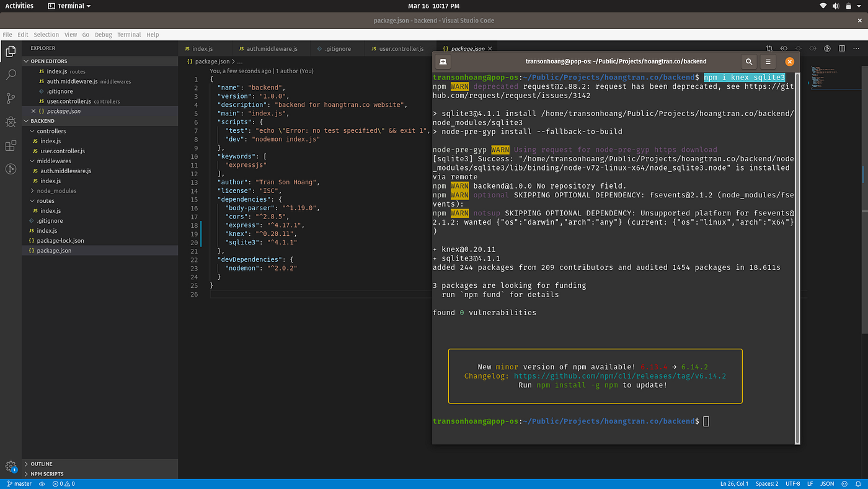The image size is (868, 489).
Task: Open the Selection menu
Action: point(46,35)
